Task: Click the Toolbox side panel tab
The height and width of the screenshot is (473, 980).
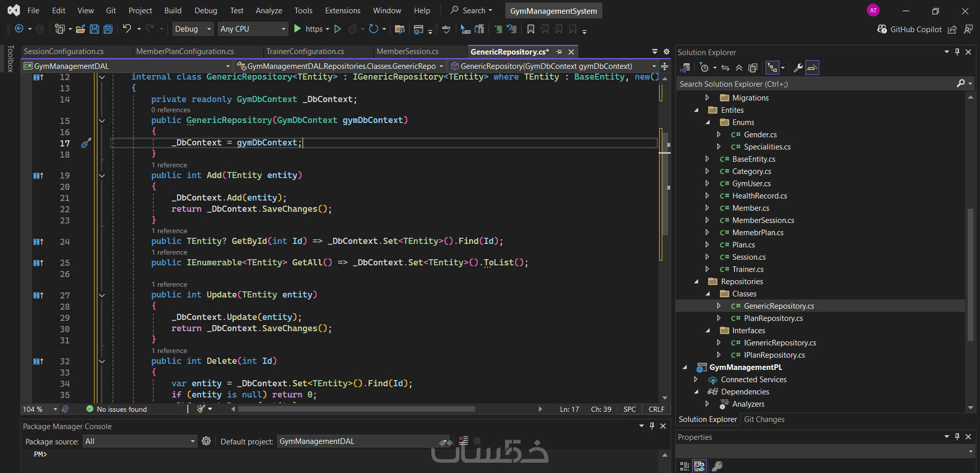Action: tap(10, 59)
